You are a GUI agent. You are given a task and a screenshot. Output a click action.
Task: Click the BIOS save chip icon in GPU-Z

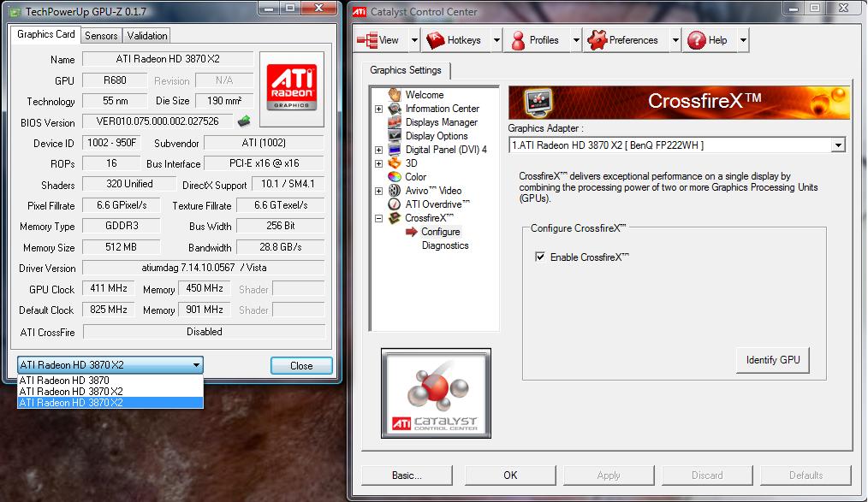[244, 121]
